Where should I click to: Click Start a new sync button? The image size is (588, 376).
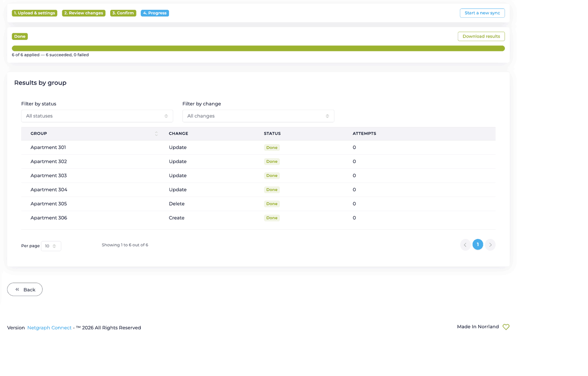482,13
